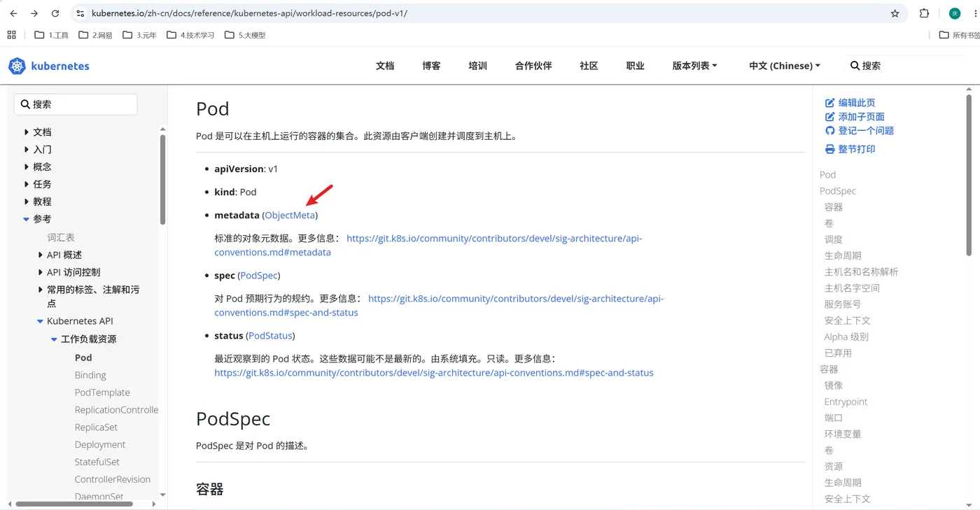View site information icon in address bar
This screenshot has width=980, height=510.
point(80,13)
